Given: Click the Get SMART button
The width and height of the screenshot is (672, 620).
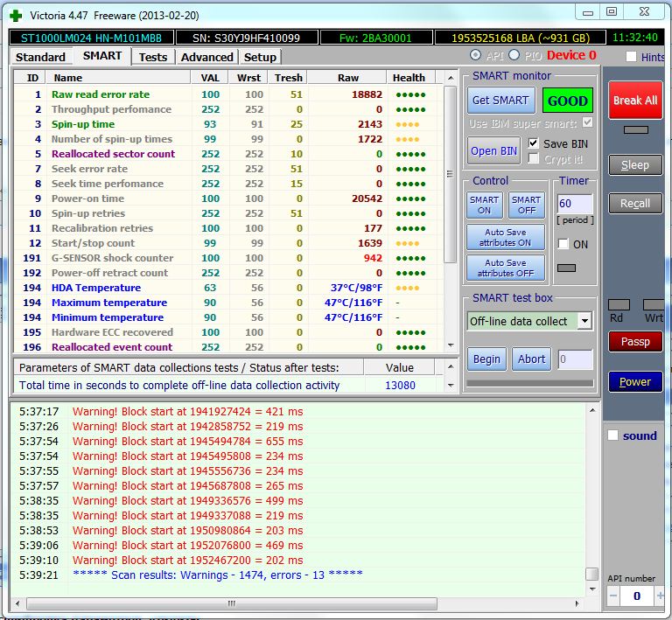Looking at the screenshot, I should [500, 100].
